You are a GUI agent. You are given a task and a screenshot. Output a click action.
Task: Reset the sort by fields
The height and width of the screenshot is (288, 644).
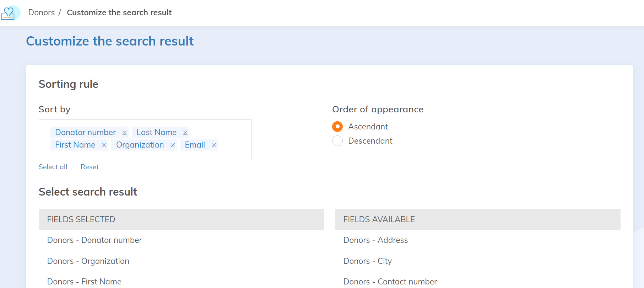coord(90,167)
